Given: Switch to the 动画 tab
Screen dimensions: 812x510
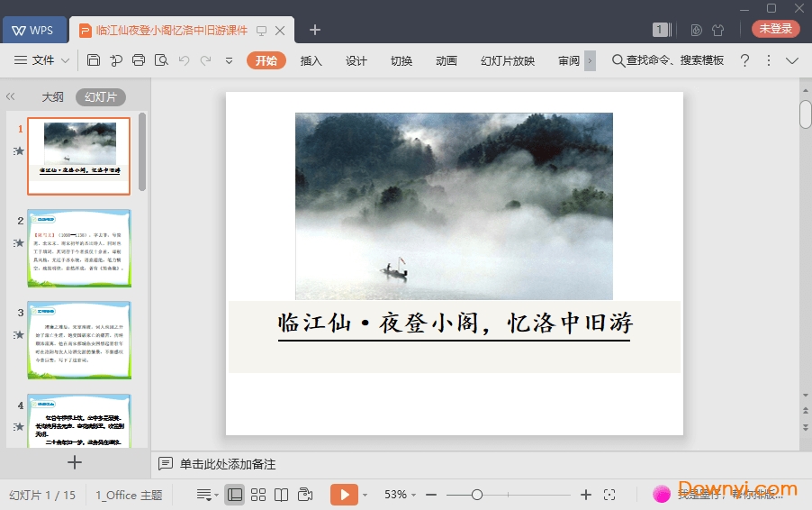Looking at the screenshot, I should pos(447,60).
